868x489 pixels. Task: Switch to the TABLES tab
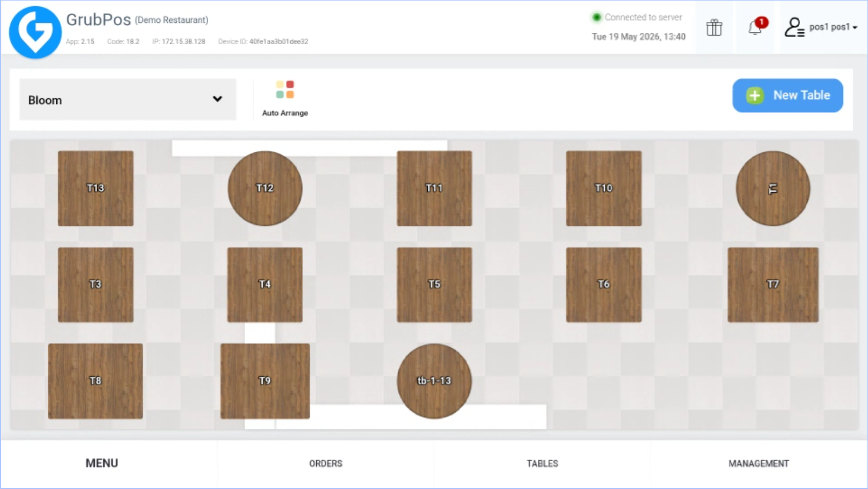[542, 463]
